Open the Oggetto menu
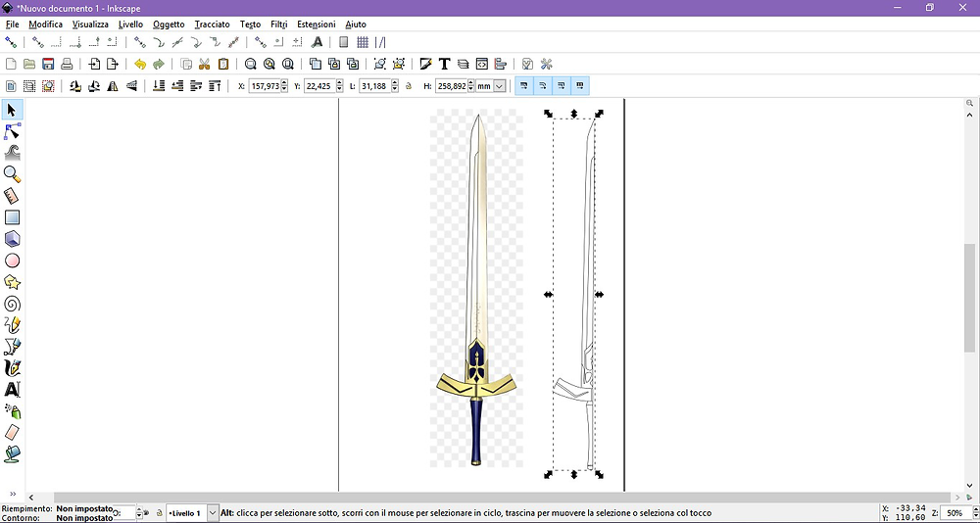Viewport: 980px width, 523px height. tap(169, 24)
